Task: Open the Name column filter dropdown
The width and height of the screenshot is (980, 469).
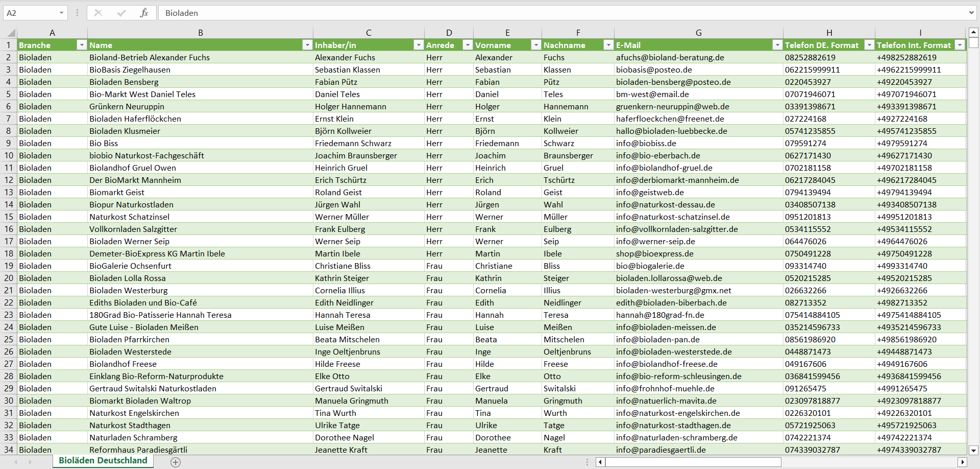Action: click(x=307, y=45)
